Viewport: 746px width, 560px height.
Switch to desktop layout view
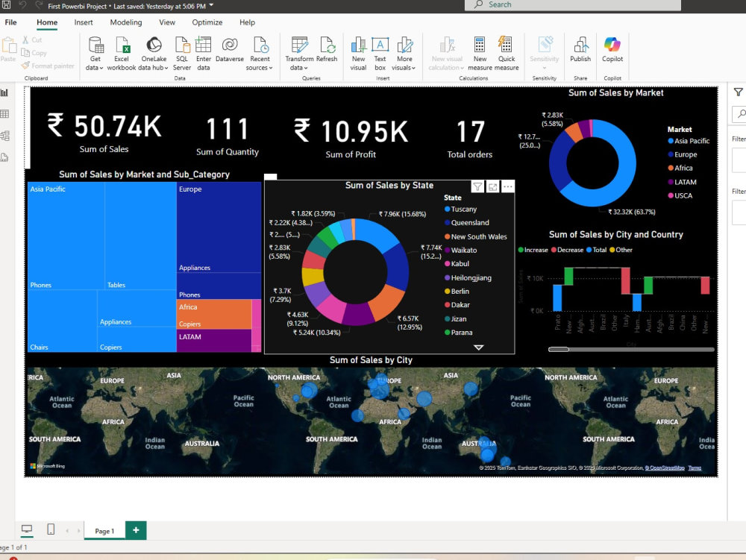tap(27, 529)
